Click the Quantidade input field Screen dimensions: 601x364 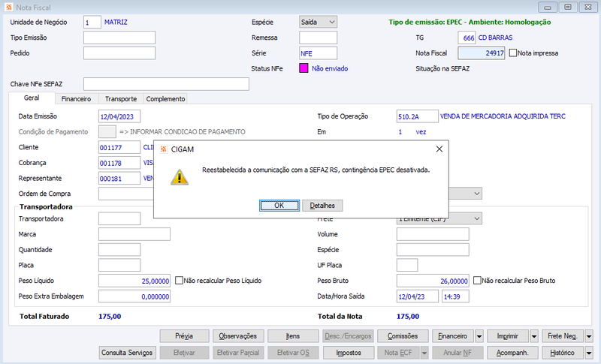pos(119,250)
